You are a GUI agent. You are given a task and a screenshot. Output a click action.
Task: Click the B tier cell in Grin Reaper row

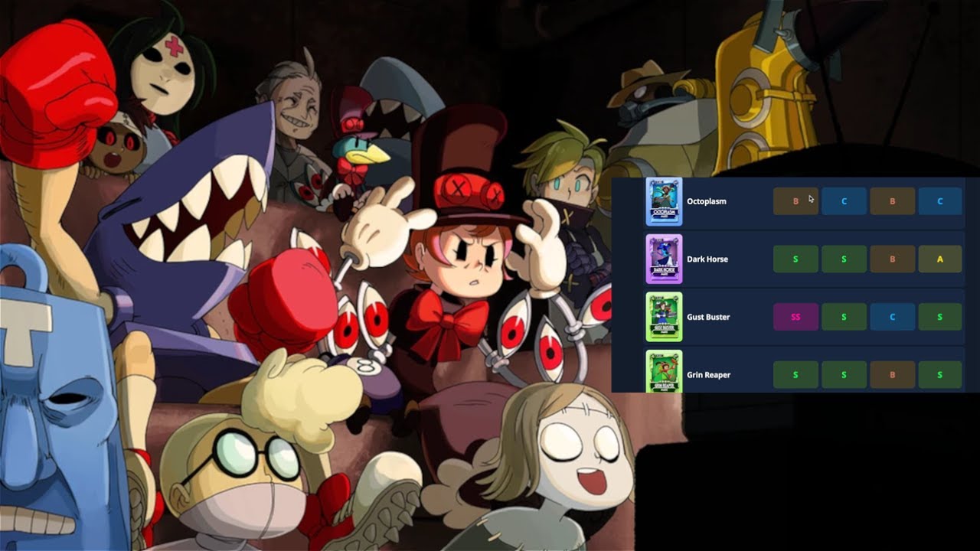[x=892, y=375]
